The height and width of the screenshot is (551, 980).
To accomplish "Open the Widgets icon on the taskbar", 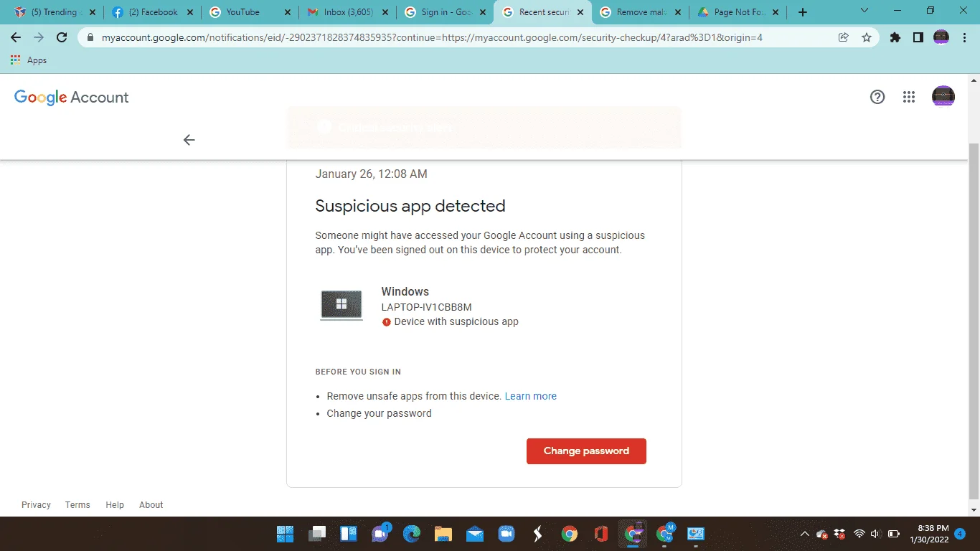I will point(349,534).
